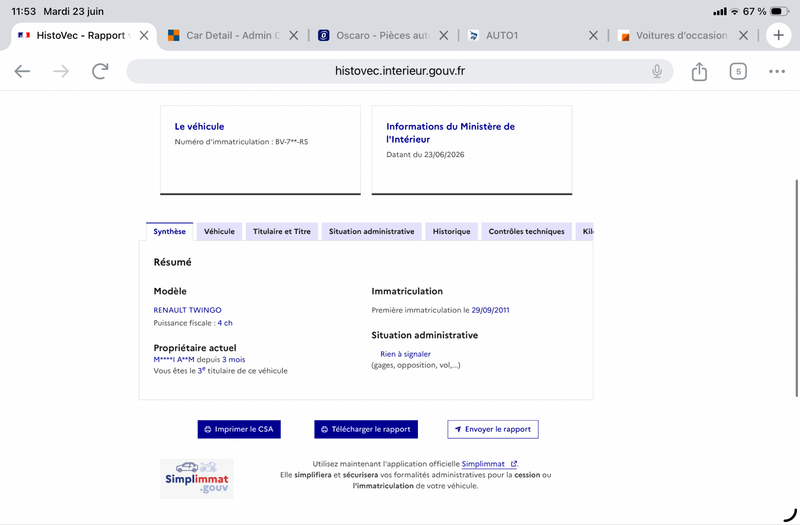800x525 pixels.
Task: Click Envoyer le rapport button
Action: tap(493, 429)
